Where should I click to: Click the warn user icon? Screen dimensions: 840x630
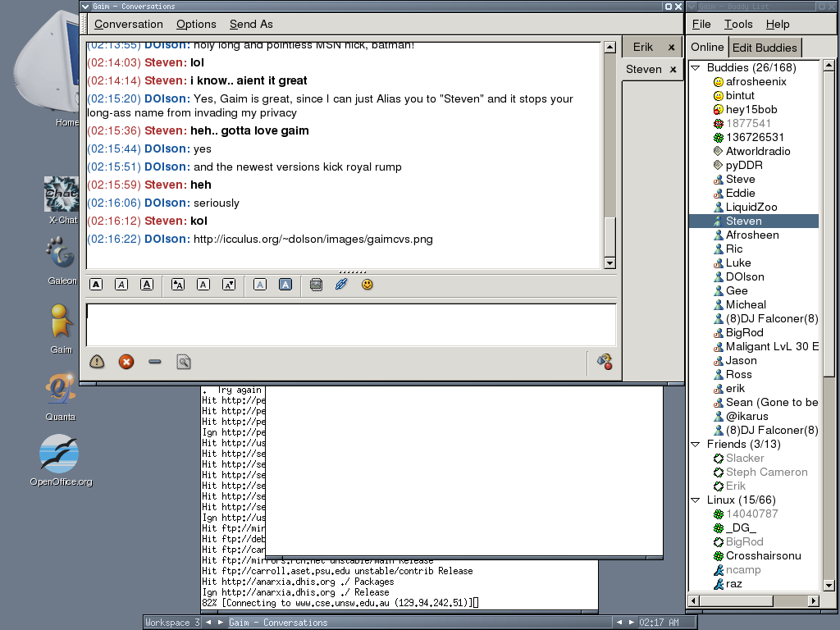97,362
